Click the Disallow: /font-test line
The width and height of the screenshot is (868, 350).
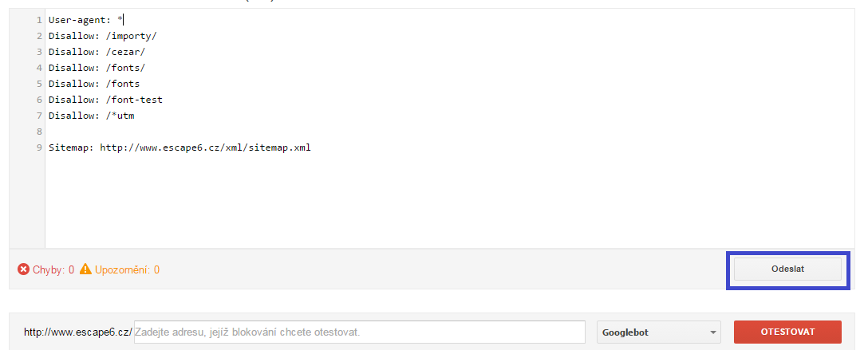click(106, 100)
